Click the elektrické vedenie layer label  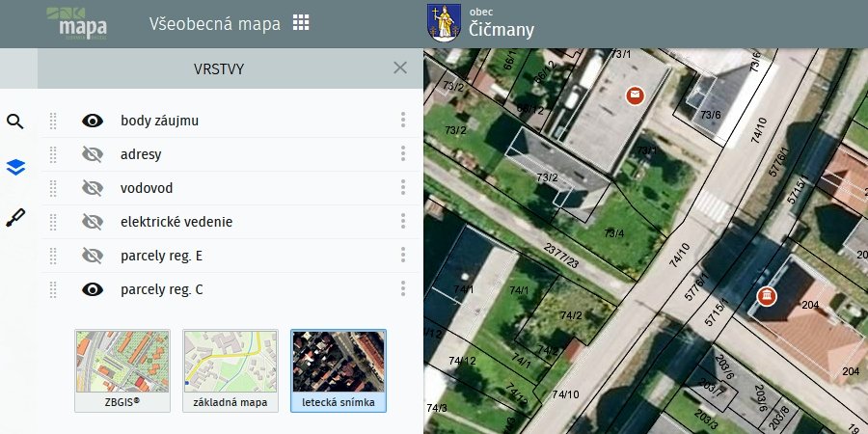(176, 222)
